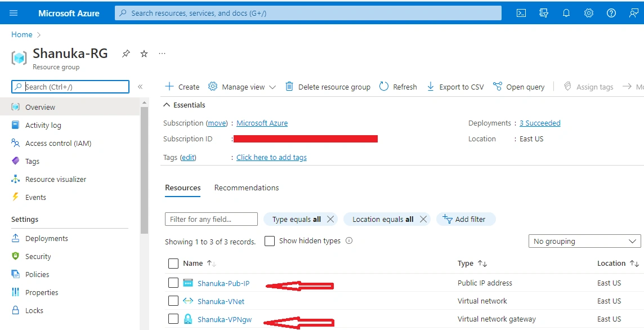
Task: Collapse the left menu with double chevron
Action: click(140, 87)
